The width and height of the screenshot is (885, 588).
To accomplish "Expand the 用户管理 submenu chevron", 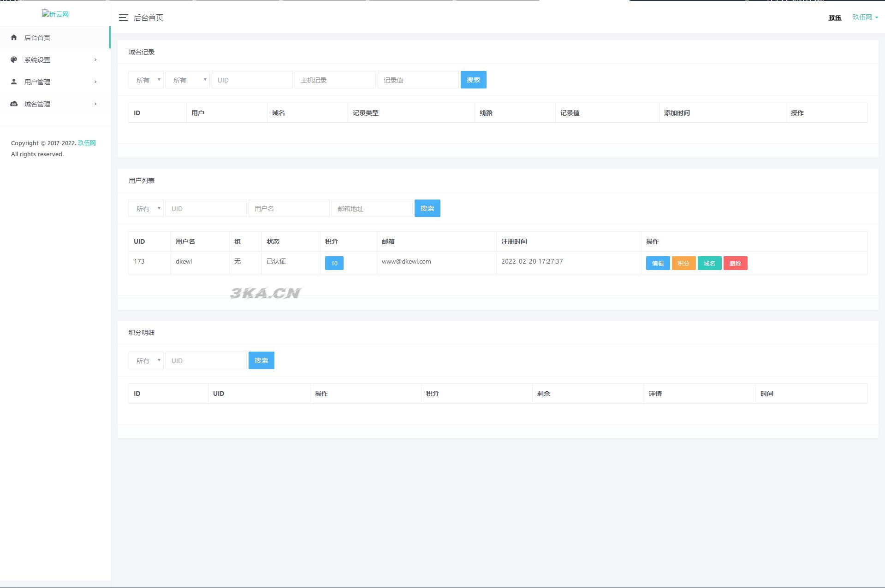I will 95,82.
